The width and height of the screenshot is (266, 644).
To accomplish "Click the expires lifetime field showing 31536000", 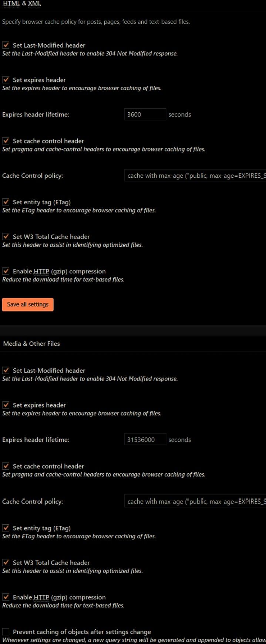I will pyautogui.click(x=145, y=440).
